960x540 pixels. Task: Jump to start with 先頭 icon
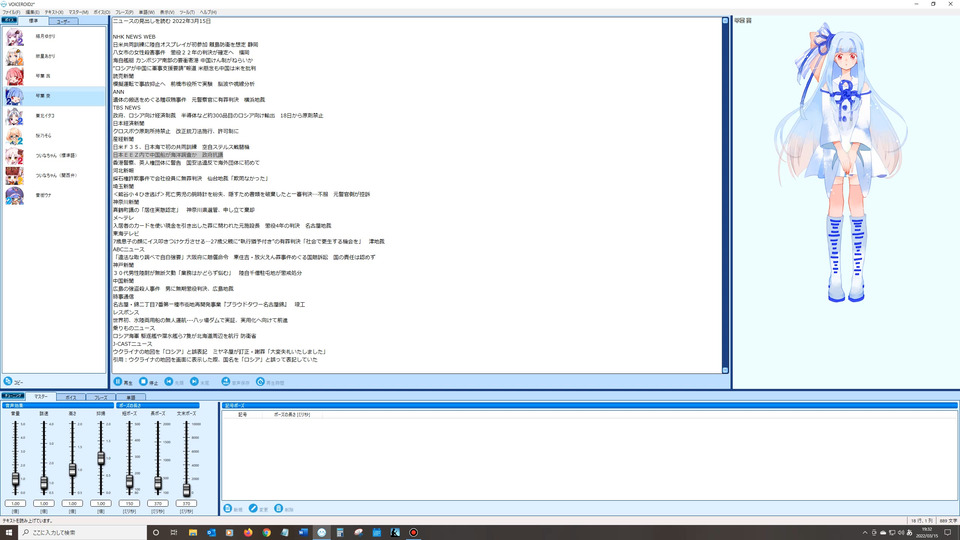tap(169, 381)
